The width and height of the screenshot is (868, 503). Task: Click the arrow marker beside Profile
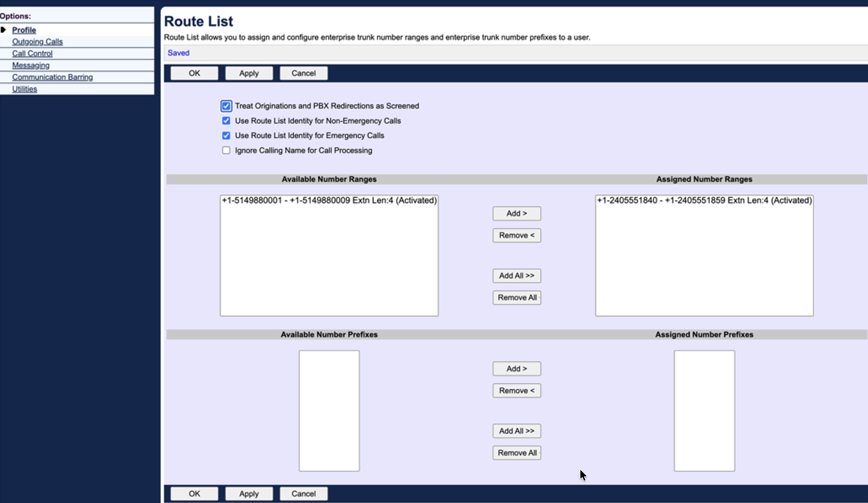tap(3, 30)
